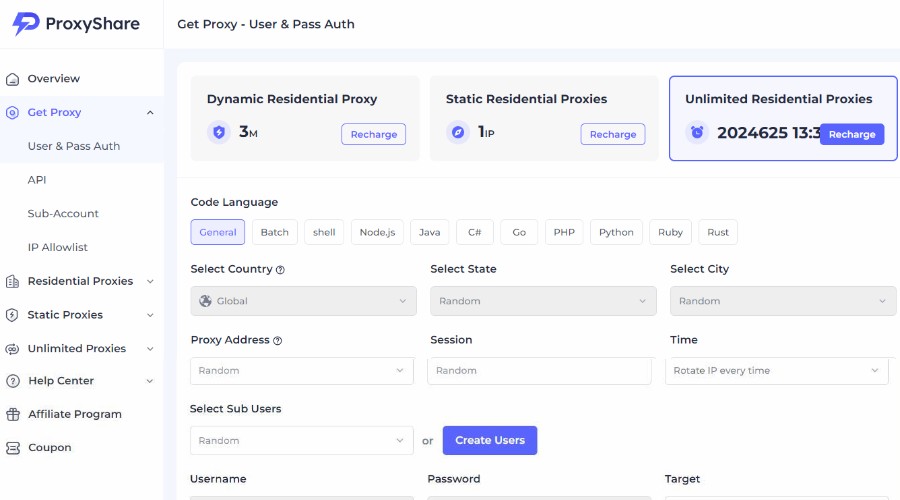Open the Select City dropdown
The height and width of the screenshot is (500, 900).
pos(783,301)
